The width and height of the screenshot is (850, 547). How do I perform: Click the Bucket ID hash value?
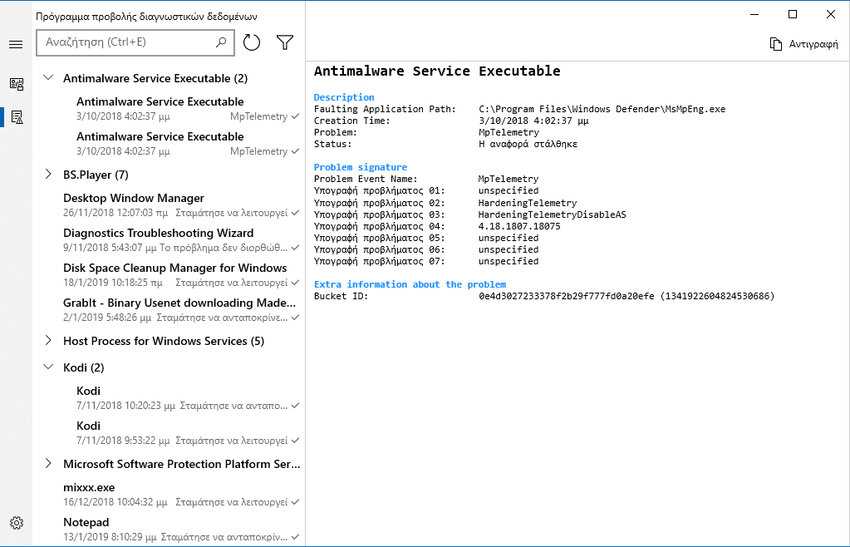[x=627, y=296]
